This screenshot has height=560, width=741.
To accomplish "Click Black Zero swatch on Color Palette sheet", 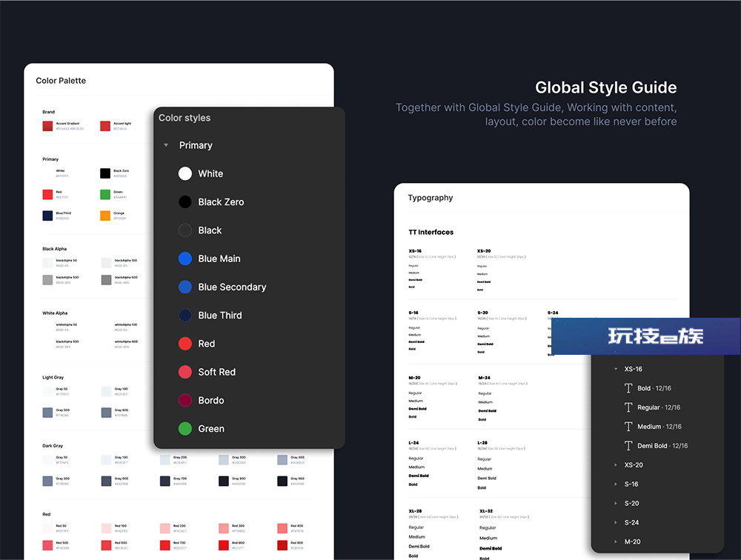I will tap(105, 173).
